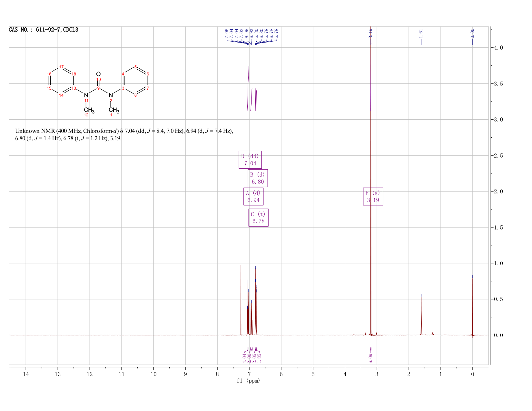532x411 pixels.
Task: Click the 'Unknown NMR (400 MHz...' multiplet report text
Action: [124, 135]
